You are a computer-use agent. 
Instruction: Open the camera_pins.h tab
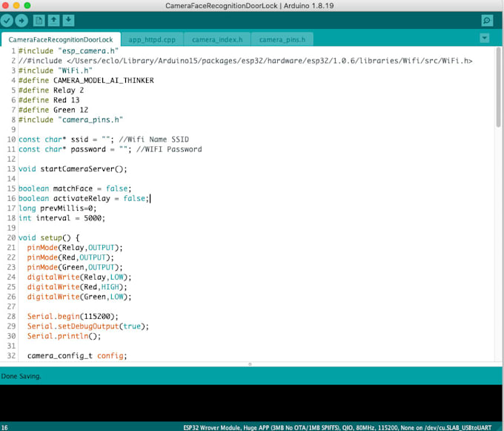click(x=282, y=39)
